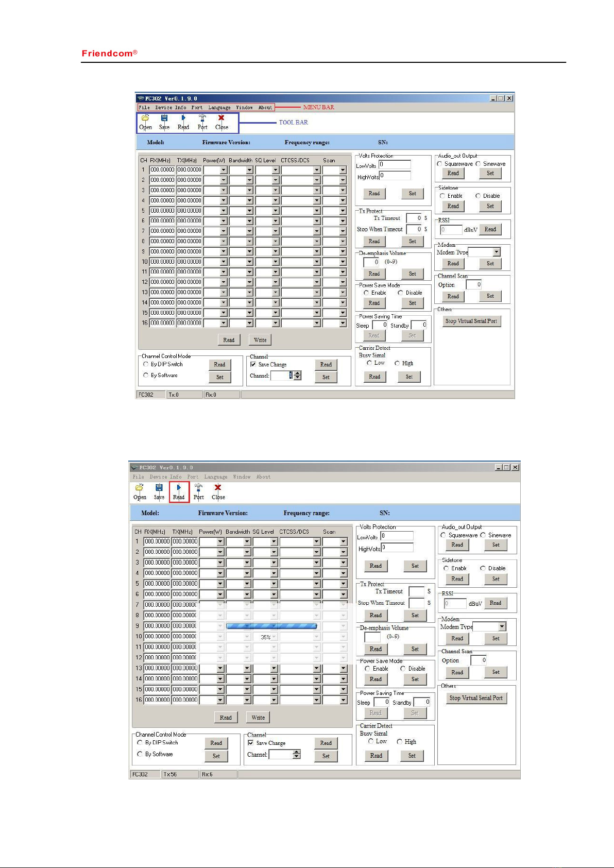Click the Tx:56 status bar entry
The height and width of the screenshot is (868, 614).
(x=180, y=774)
